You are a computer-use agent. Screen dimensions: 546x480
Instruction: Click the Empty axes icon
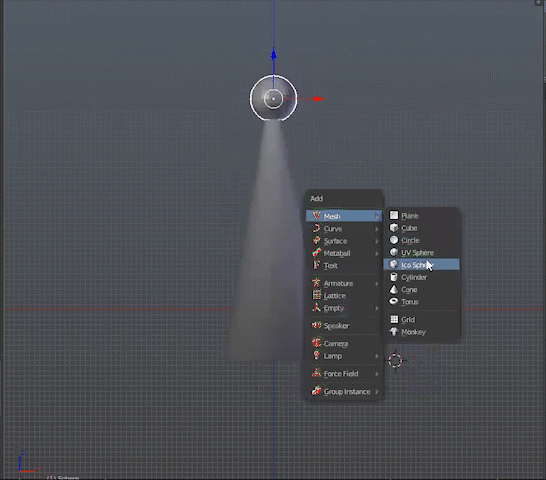317,307
